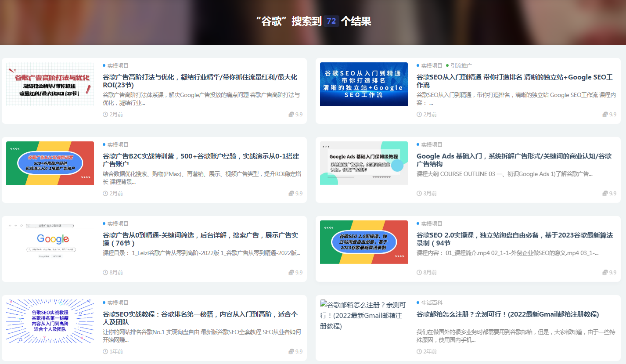Screen dimensions: 626x364
Task: Click the 谷歌广告高阶打法与优化 thumbnail image
Action: (x=50, y=84)
